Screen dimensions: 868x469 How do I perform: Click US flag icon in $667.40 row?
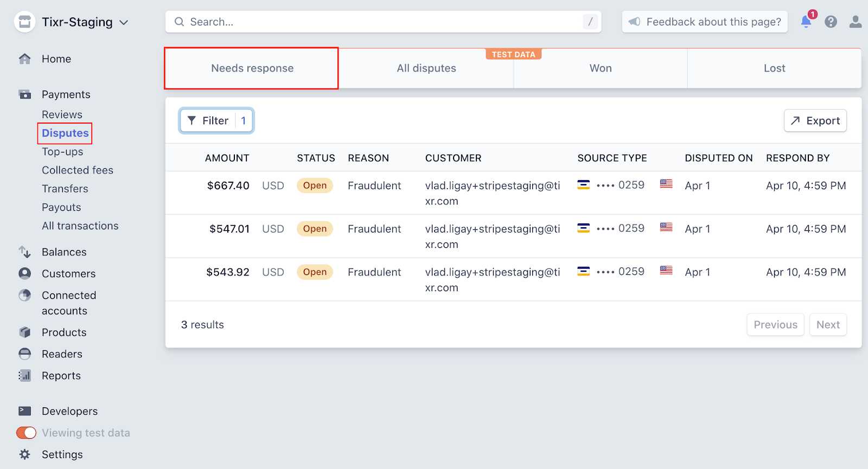666,184
